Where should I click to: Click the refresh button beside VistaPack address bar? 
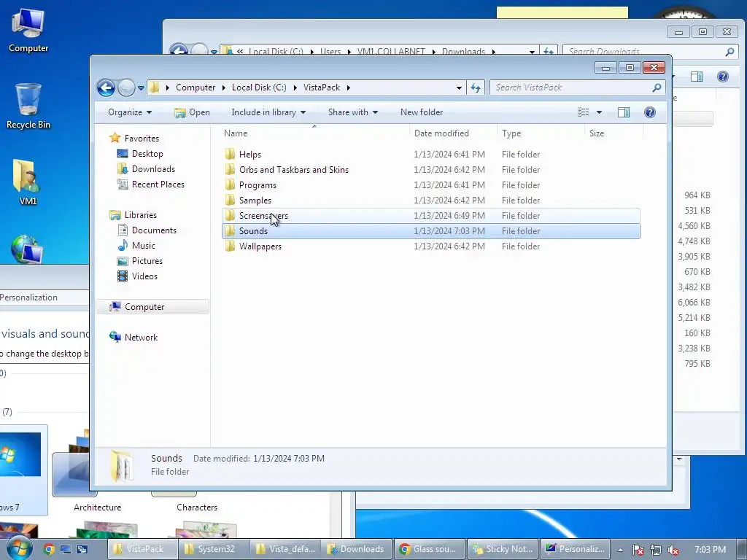(x=476, y=87)
